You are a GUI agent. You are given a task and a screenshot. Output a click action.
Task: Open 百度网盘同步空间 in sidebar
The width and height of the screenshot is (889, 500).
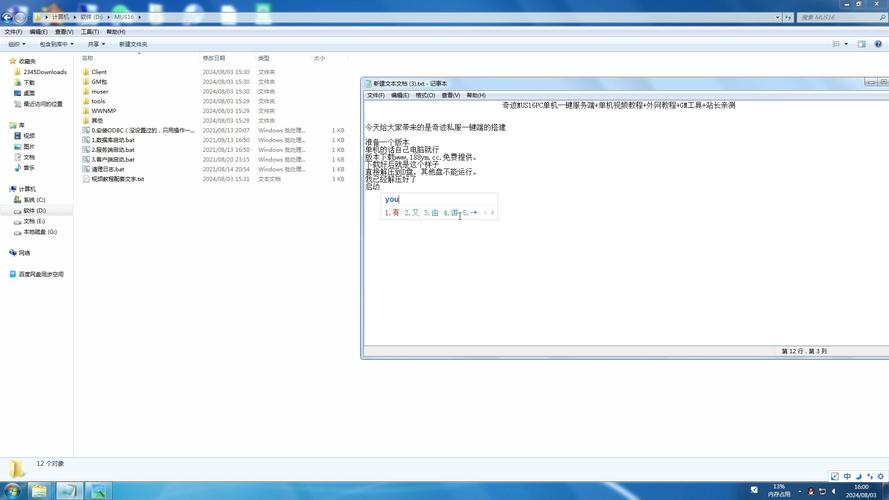click(x=41, y=274)
